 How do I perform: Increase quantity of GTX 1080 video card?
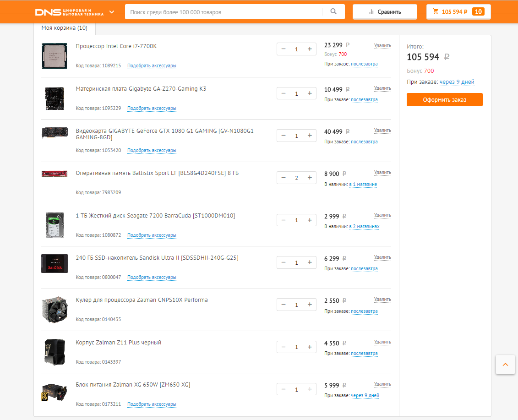310,136
